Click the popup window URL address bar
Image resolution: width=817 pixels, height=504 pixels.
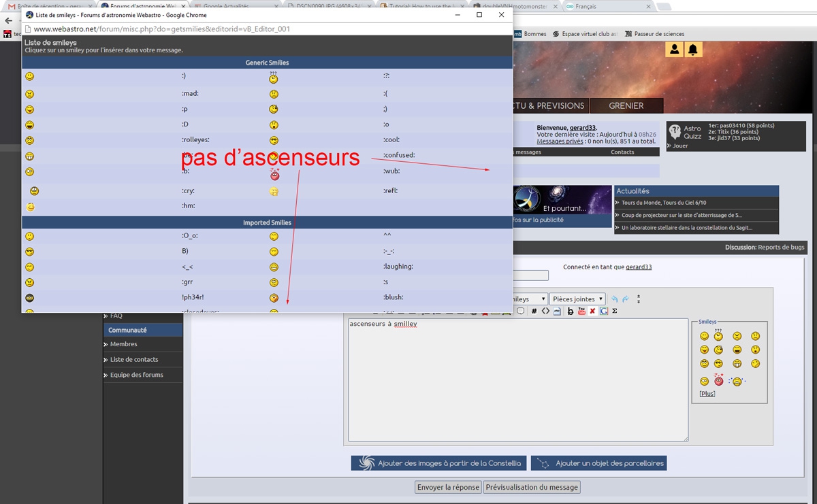click(266, 29)
